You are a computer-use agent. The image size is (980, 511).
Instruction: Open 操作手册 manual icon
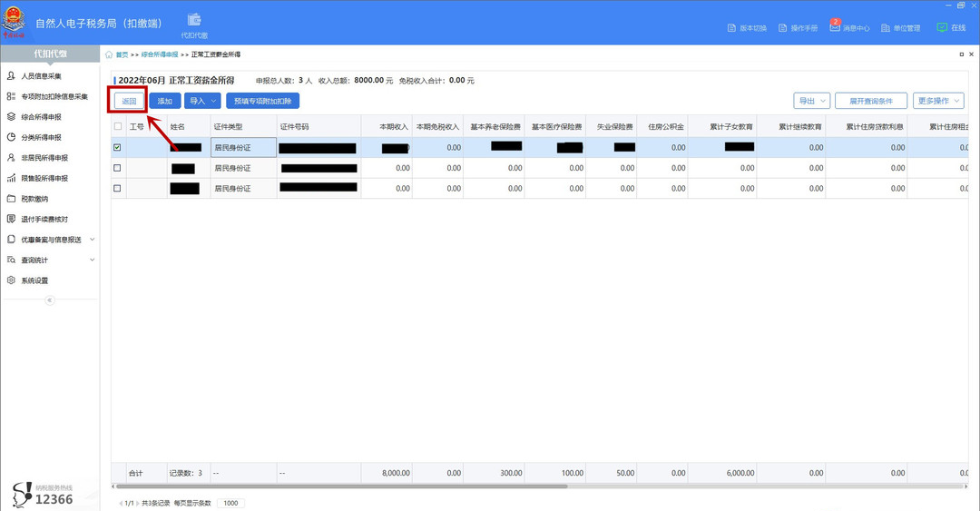tap(782, 28)
